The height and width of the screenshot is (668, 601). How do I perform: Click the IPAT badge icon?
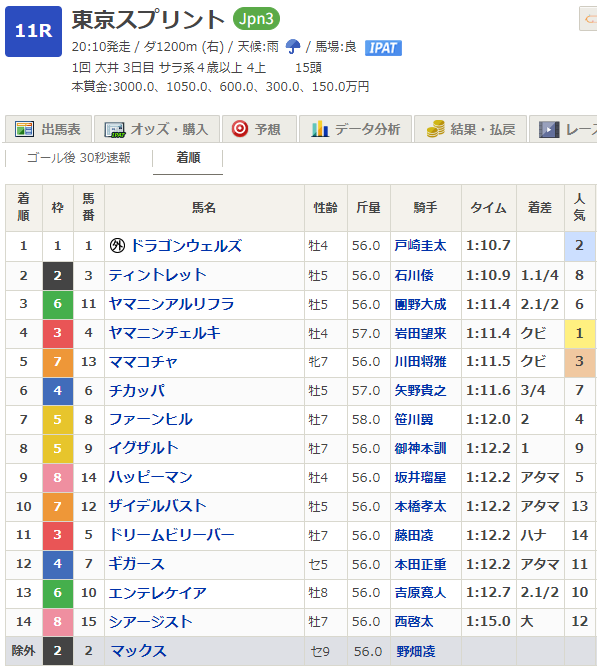(383, 47)
